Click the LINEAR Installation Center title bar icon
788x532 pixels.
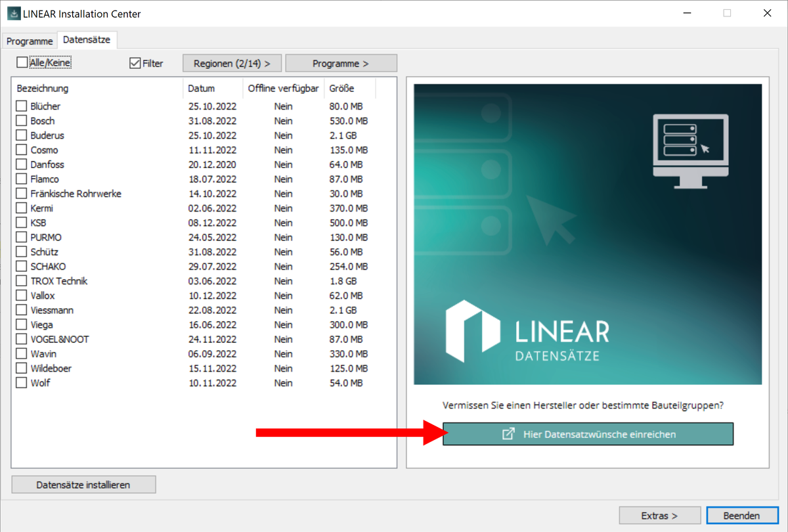click(x=13, y=13)
